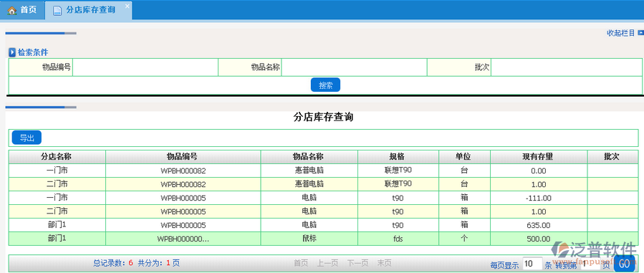Select the 分店库存查询 tab

click(x=88, y=10)
